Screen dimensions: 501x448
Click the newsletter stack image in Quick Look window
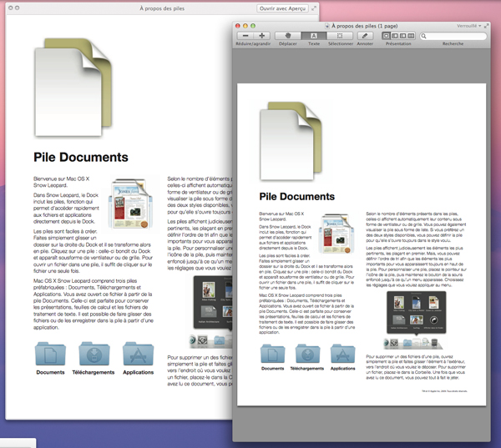pyautogui.click(x=130, y=204)
